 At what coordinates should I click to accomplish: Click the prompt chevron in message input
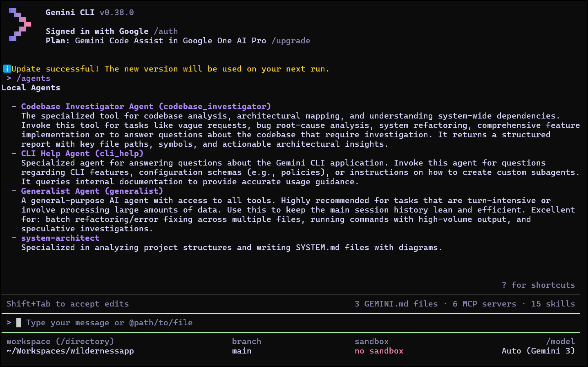click(x=9, y=322)
